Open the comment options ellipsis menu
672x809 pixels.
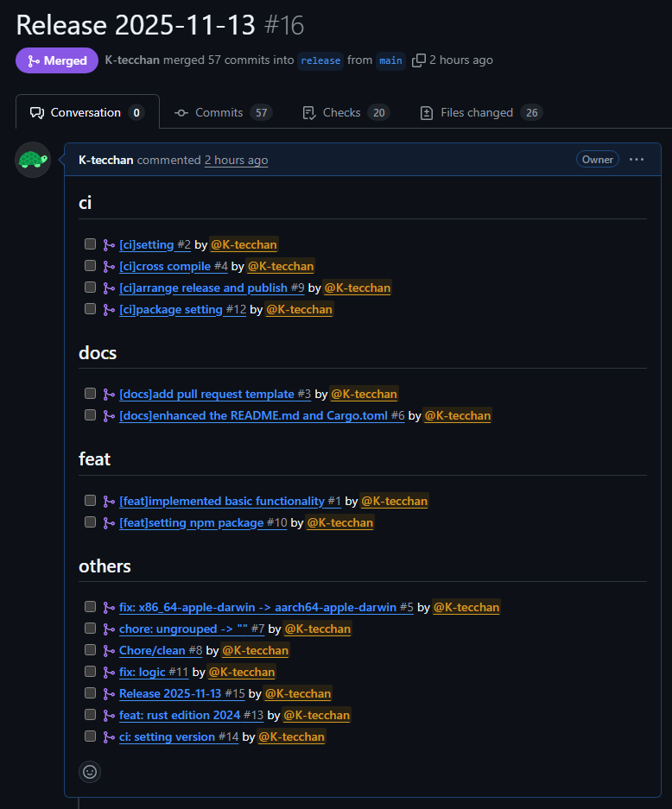click(637, 160)
